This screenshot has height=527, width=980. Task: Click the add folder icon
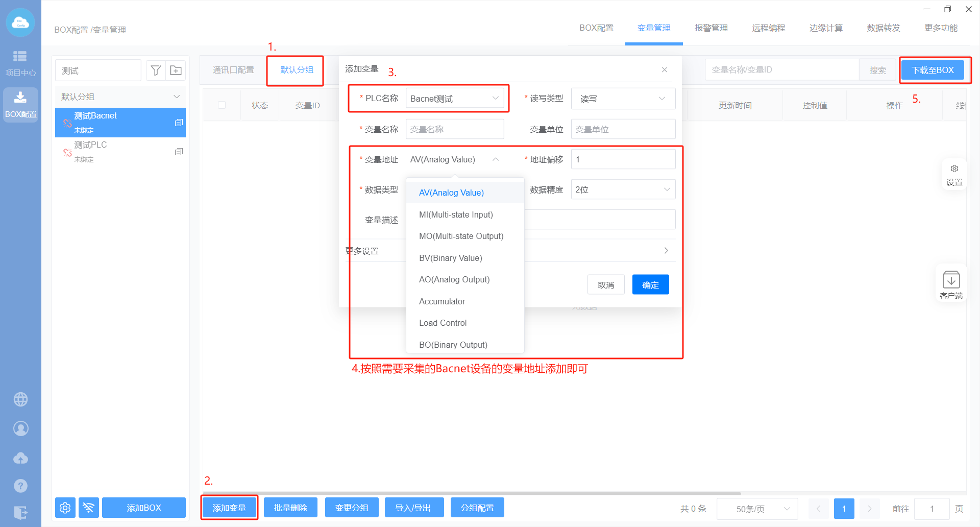176,70
